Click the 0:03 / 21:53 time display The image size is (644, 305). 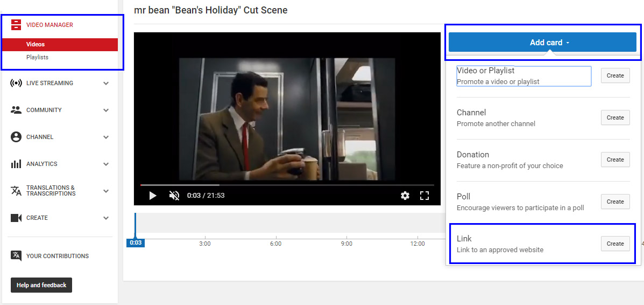(206, 196)
